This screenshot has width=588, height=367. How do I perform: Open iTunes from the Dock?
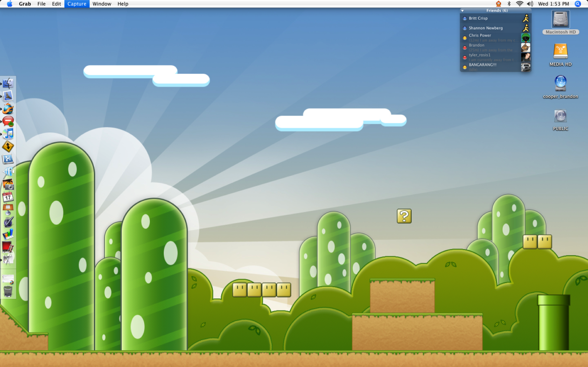pyautogui.click(x=8, y=134)
